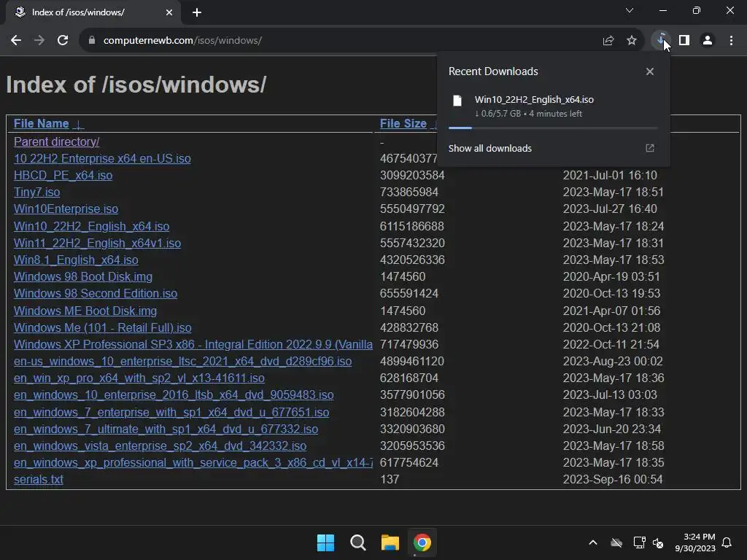
Task: Download Windows 98 Second Edition.iso
Action: point(96,293)
